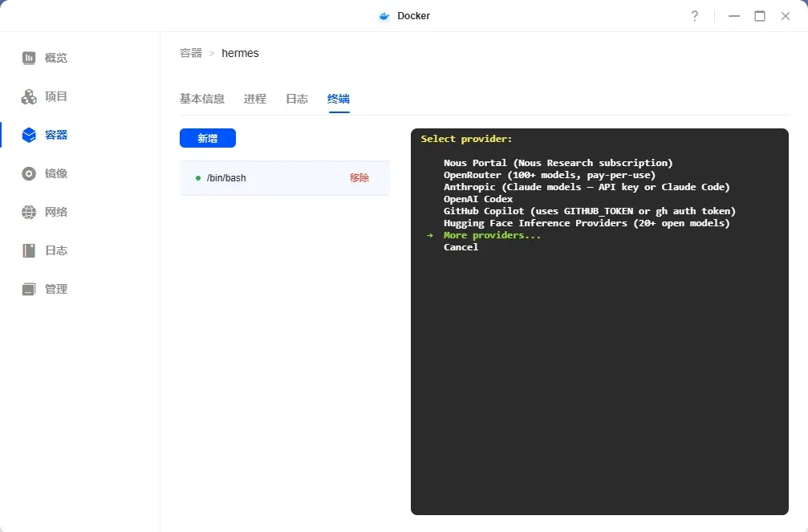Click the Container (容器) cube icon
Screen dimensions: 808x532
29,135
